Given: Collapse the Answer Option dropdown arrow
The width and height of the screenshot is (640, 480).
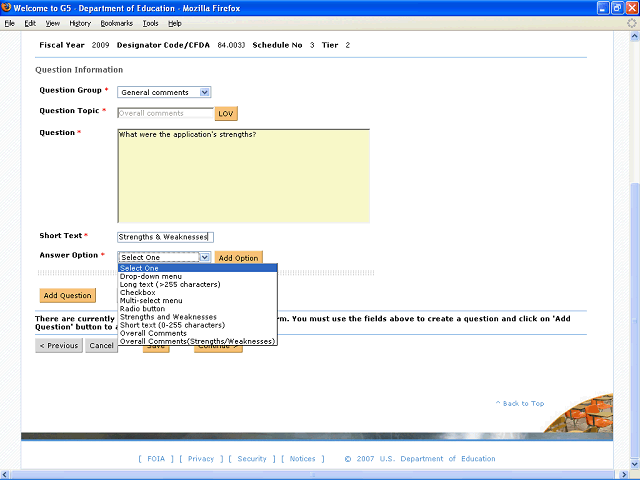Looking at the screenshot, I should (205, 257).
